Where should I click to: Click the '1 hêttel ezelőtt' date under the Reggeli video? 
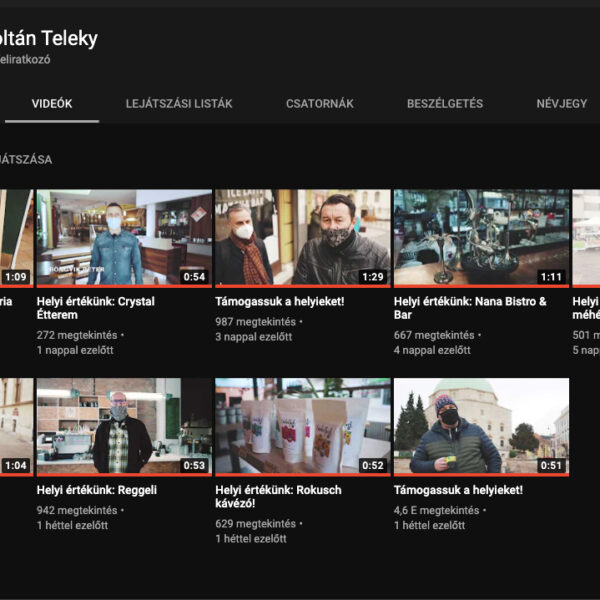72,525
